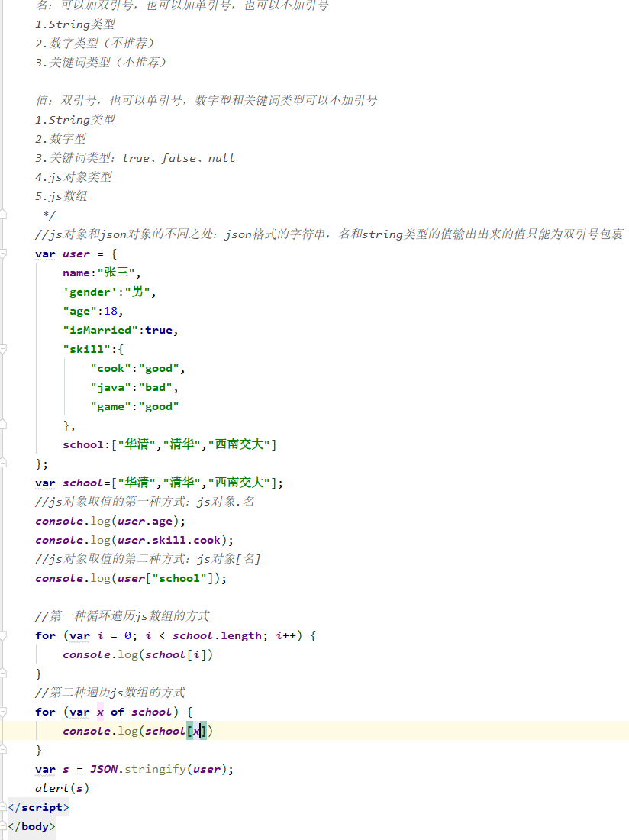
Task: Click the 'gender':"男" property
Action: coord(109,292)
